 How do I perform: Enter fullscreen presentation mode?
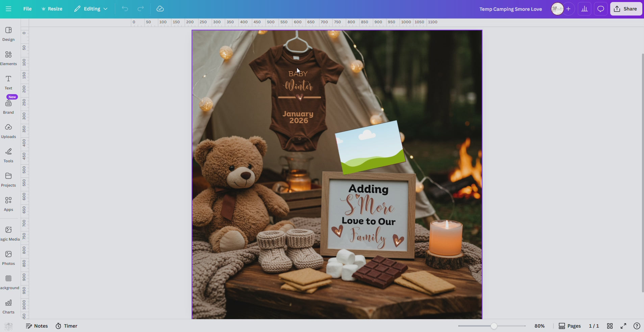coord(623,326)
